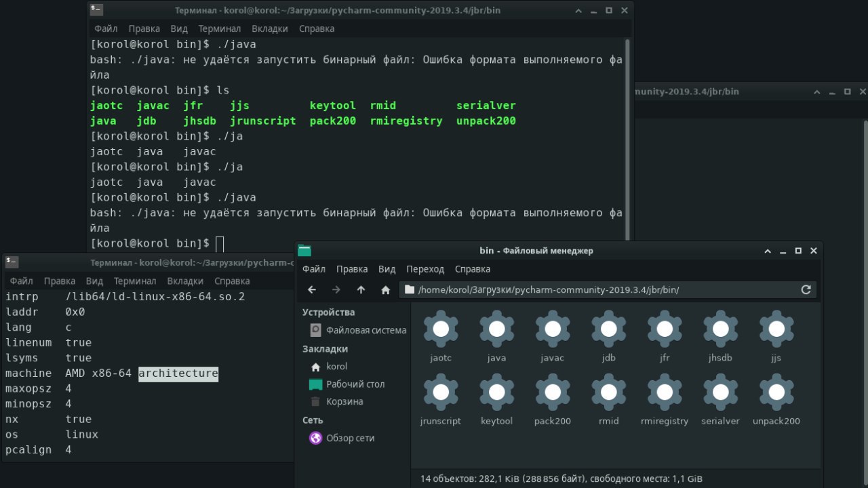Open Обзор сети in the sidebar

pyautogui.click(x=342, y=439)
